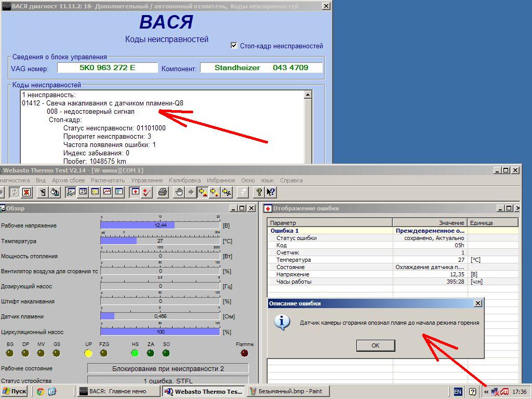
Task: Click the system tray clock showing 17:36
Action: (519, 392)
